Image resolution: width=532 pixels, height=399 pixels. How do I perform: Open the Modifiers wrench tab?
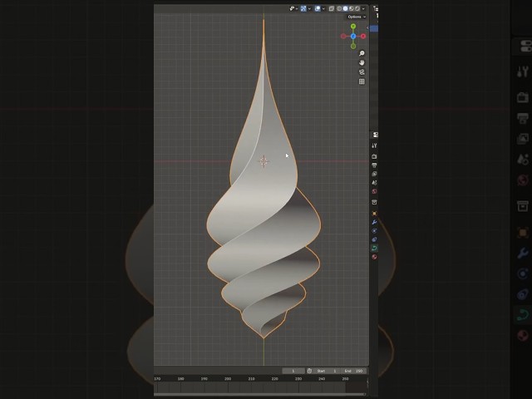(374, 222)
